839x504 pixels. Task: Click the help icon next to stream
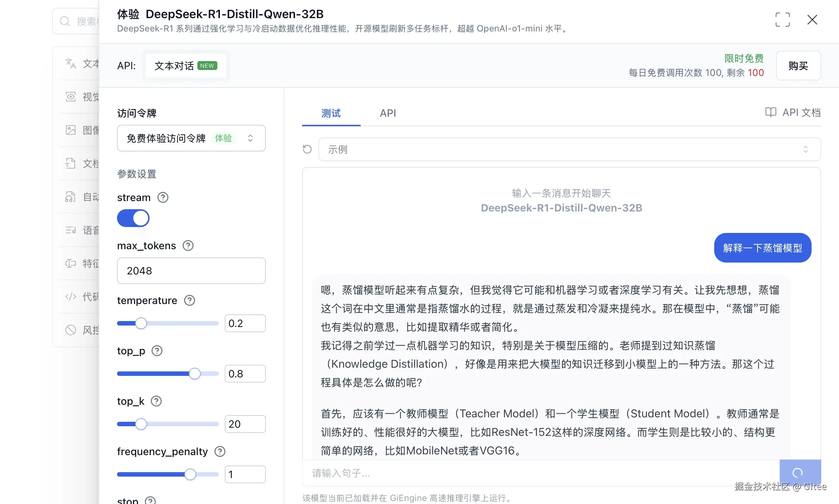click(163, 197)
